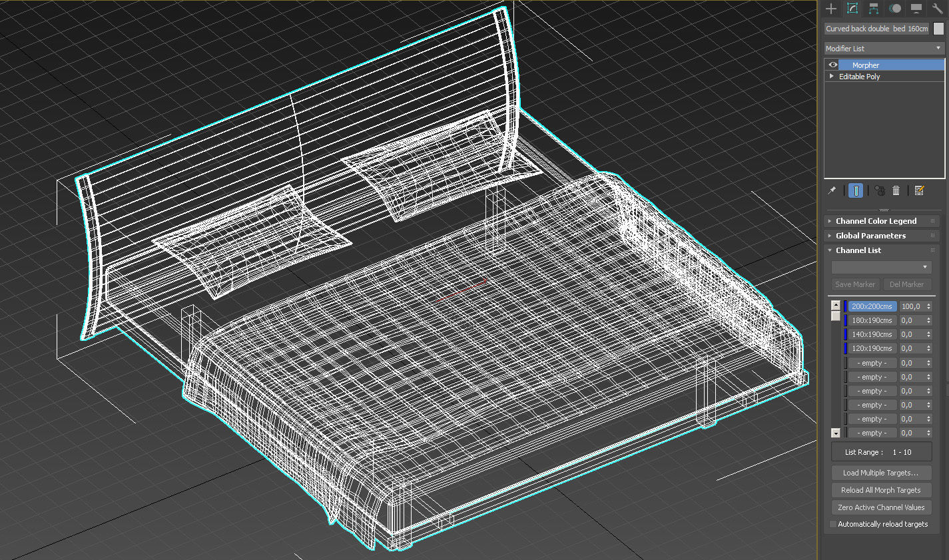Viewport: 949px width, 560px height.
Task: Click Channel List rollout grip dots
Action: tap(932, 250)
